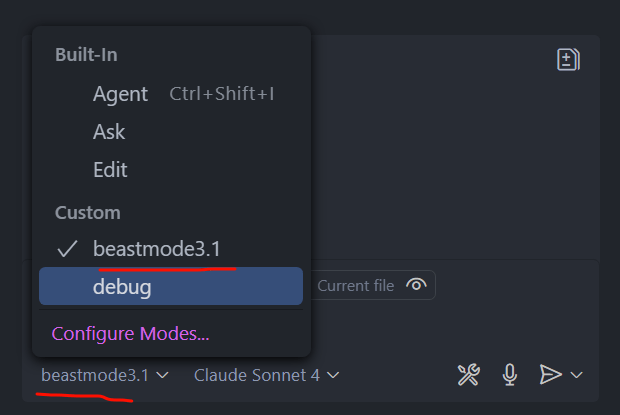Toggle the Current file context chip

point(373,285)
